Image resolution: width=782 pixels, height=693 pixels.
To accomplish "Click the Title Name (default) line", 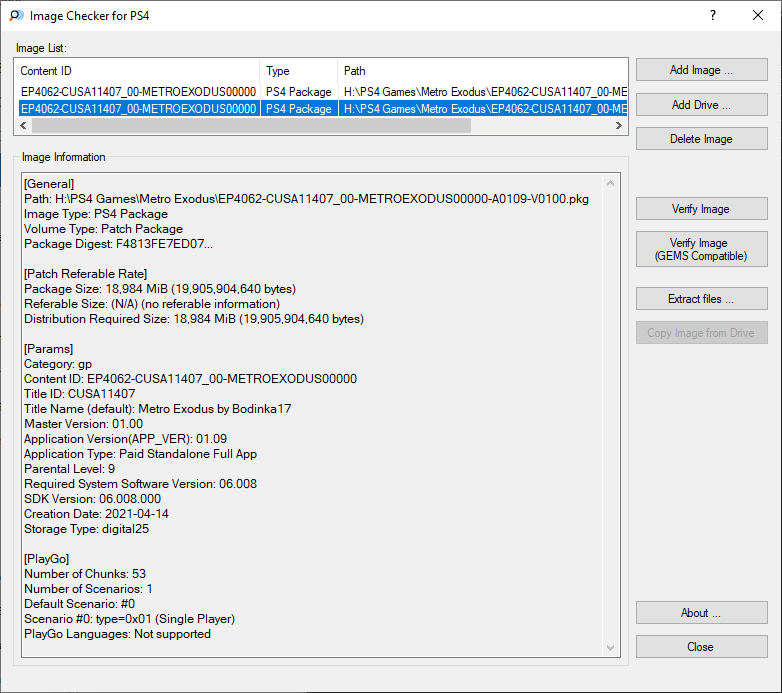I will [x=158, y=409].
